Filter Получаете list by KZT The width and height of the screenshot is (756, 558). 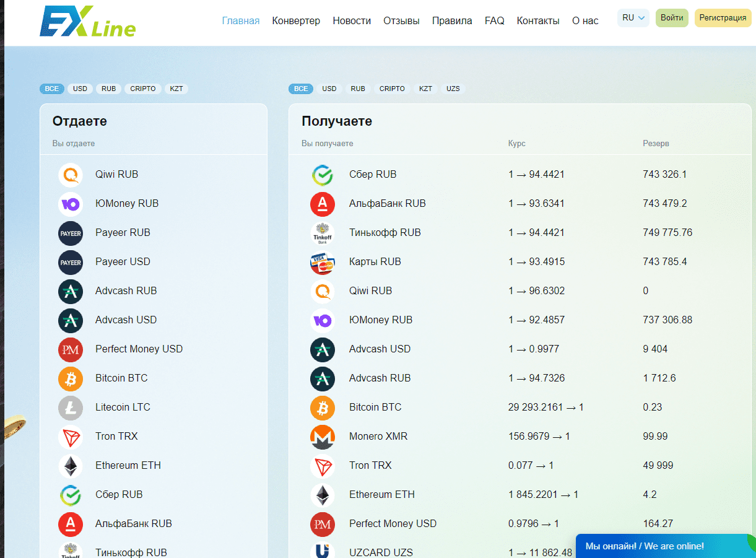coord(425,89)
